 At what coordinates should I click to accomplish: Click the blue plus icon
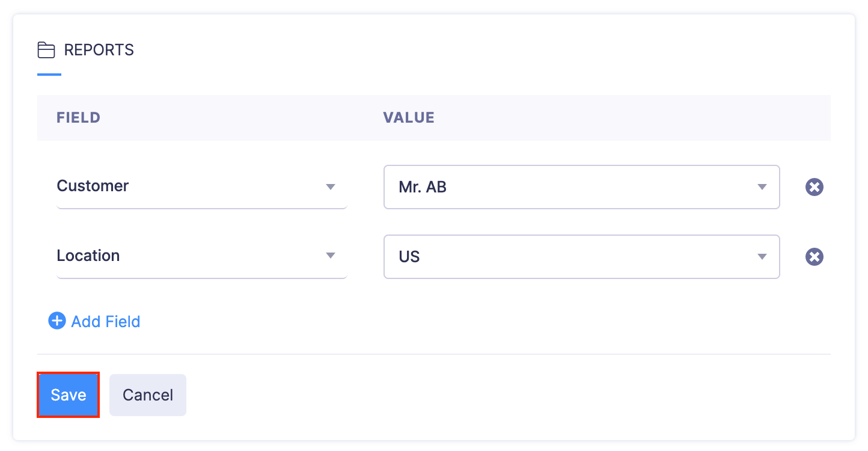click(x=57, y=321)
